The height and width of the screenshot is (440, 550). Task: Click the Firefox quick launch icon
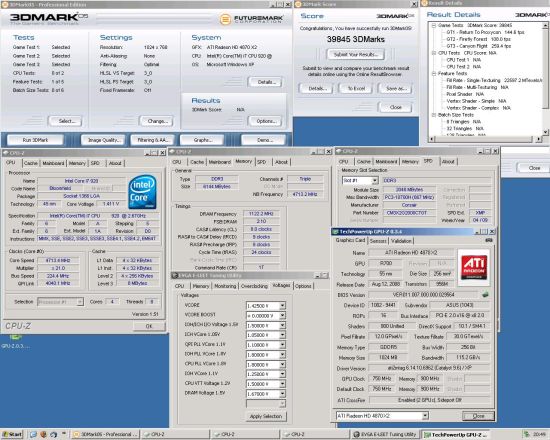[x=43, y=434]
